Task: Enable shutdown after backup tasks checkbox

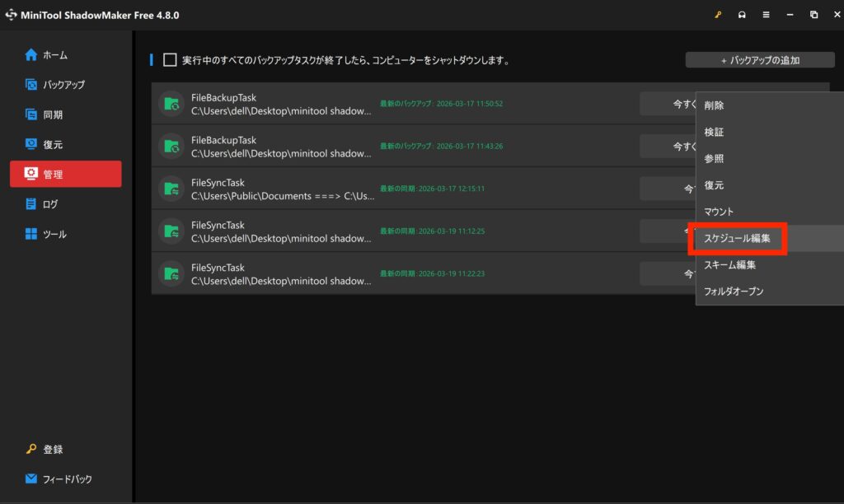Action: pos(170,60)
